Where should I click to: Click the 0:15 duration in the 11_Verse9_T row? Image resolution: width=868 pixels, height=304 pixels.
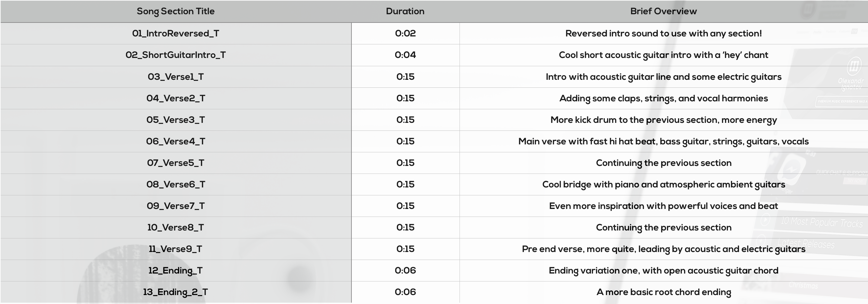click(405, 249)
